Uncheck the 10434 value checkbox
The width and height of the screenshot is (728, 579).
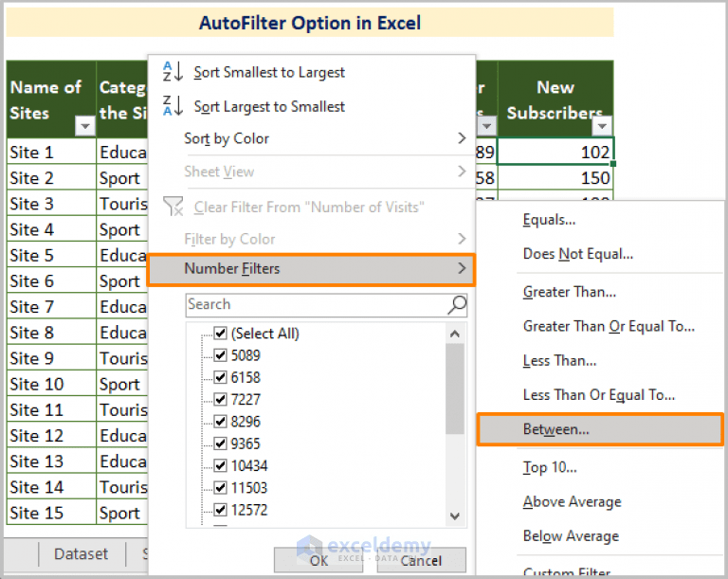220,465
